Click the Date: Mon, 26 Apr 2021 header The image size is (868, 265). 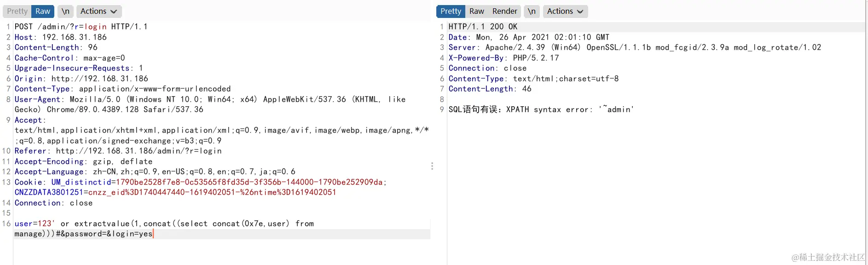(529, 37)
